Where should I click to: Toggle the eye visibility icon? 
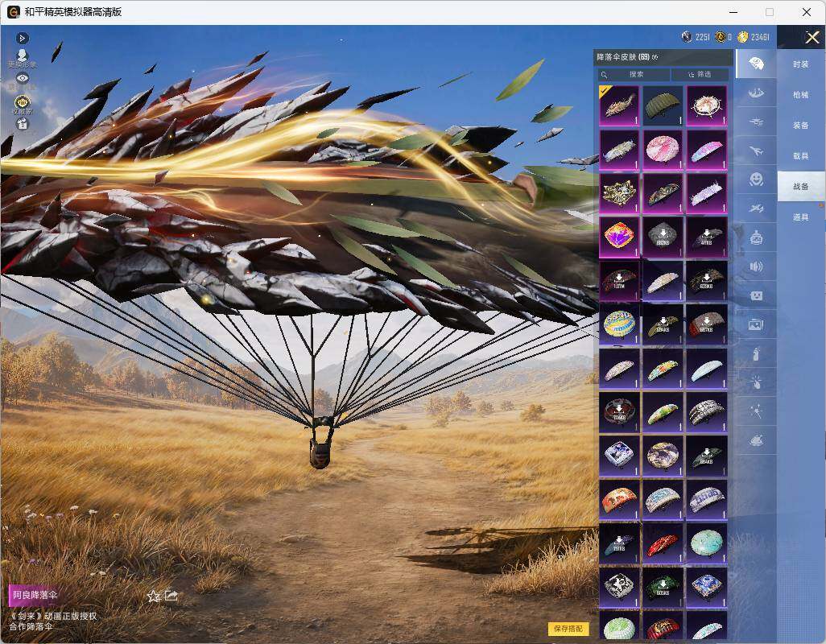pyautogui.click(x=22, y=78)
